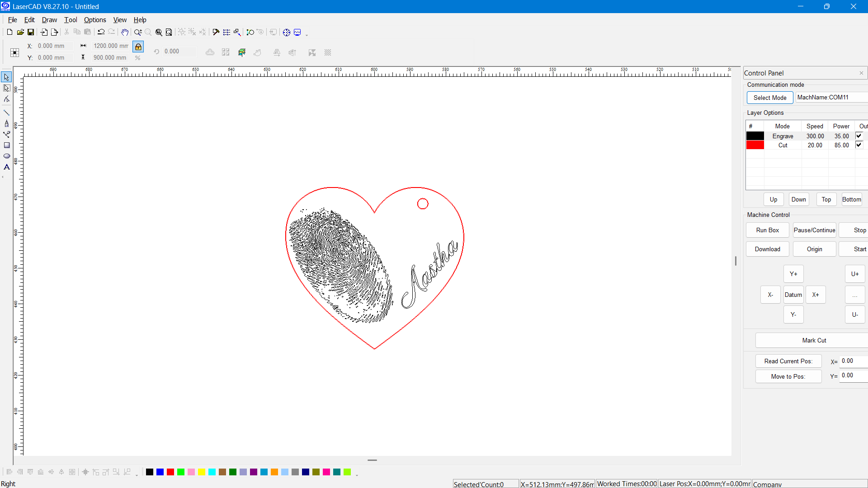Select the Ellipse drawing tool

pyautogui.click(x=6, y=156)
